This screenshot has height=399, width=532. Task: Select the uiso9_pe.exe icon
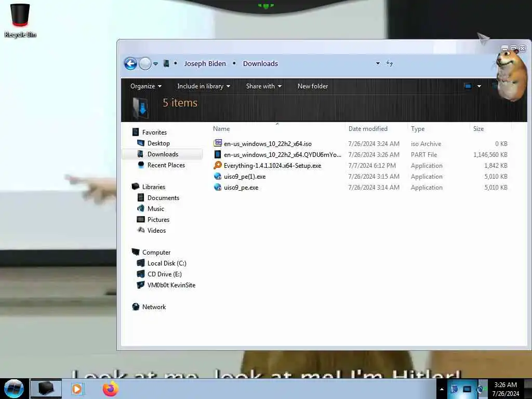click(x=218, y=187)
